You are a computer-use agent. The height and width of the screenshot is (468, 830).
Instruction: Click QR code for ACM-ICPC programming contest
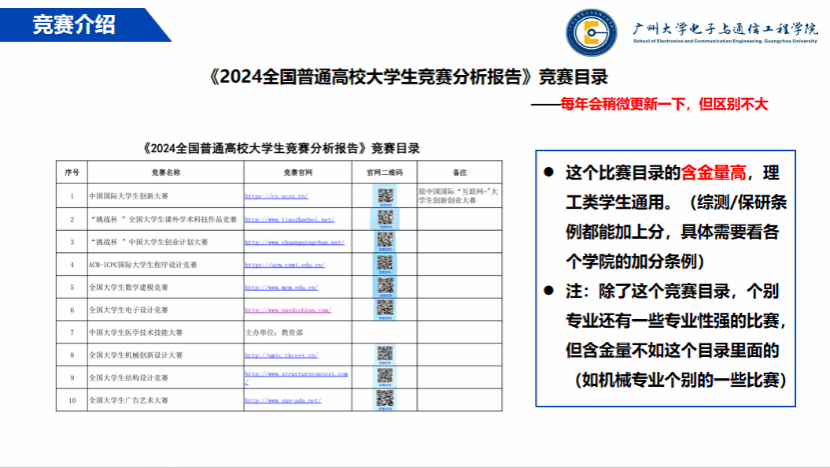[385, 264]
